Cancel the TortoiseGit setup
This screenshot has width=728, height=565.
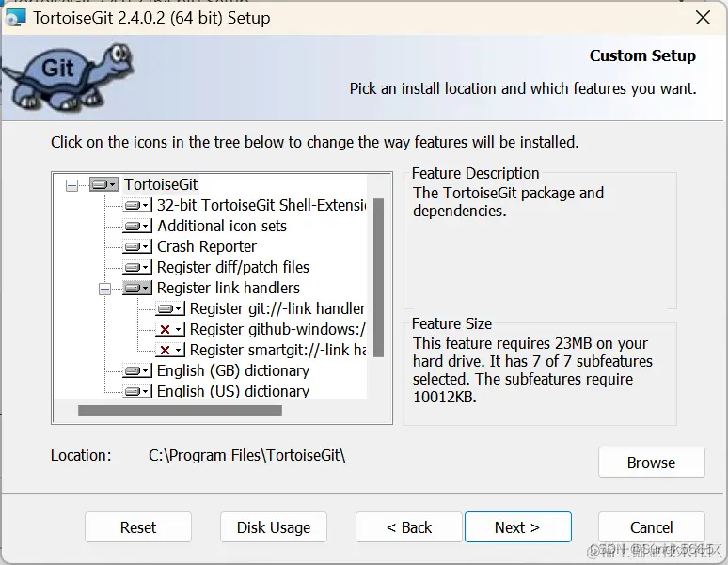[652, 527]
